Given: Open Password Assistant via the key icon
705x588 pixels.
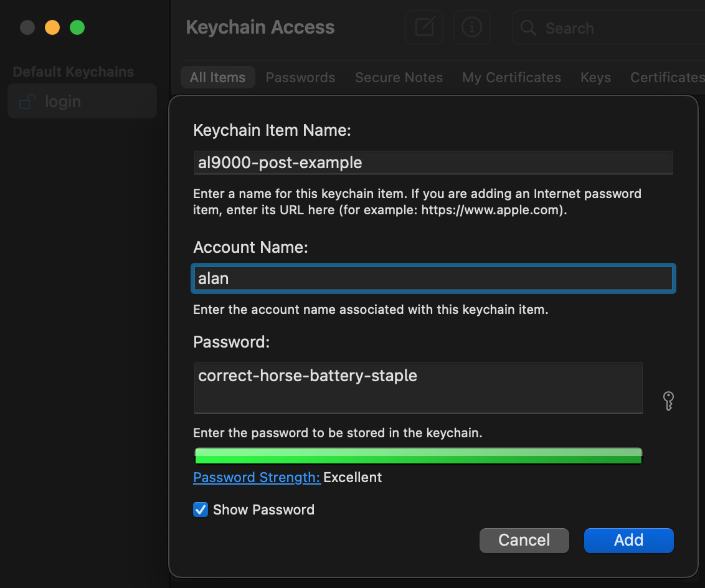Looking at the screenshot, I should coord(668,401).
